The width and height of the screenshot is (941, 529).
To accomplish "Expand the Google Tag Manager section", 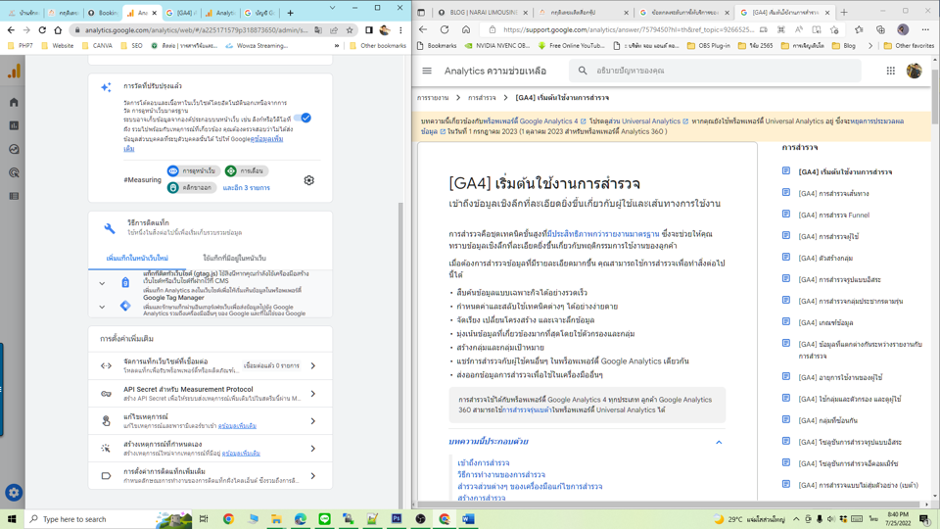I will coord(102,306).
